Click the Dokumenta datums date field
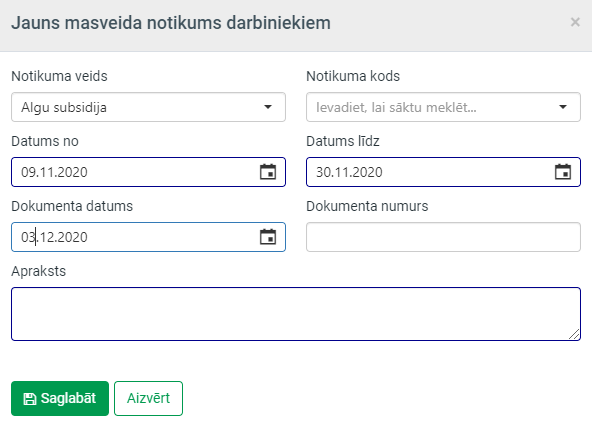Viewport: 592px width, 422px height. pos(148,237)
